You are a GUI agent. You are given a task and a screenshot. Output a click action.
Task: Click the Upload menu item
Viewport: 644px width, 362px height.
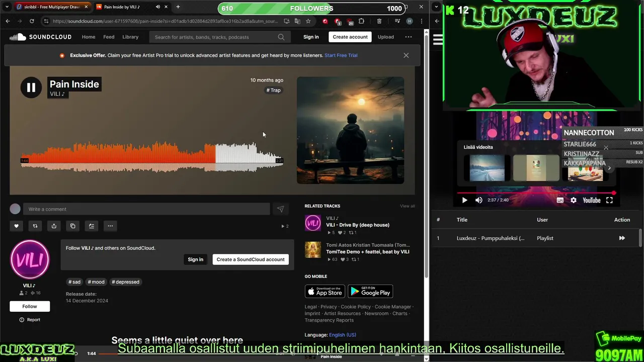[386, 37]
